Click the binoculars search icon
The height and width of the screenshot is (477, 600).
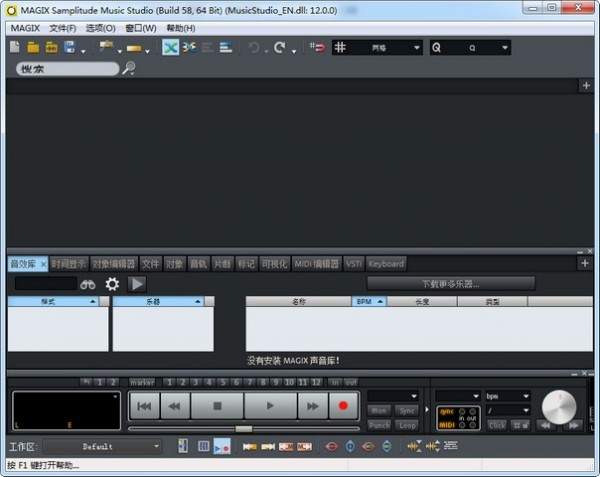[88, 284]
